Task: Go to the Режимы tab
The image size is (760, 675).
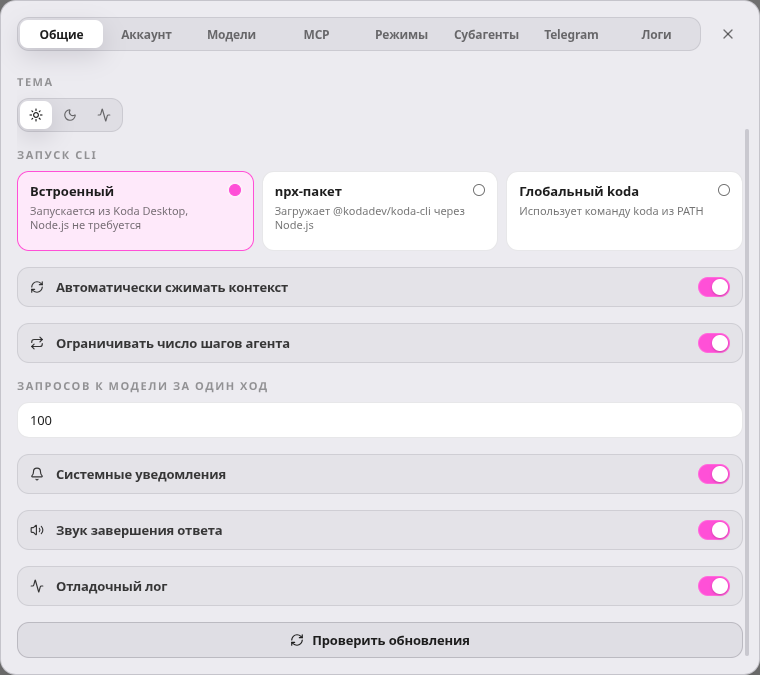Action: coord(401,34)
